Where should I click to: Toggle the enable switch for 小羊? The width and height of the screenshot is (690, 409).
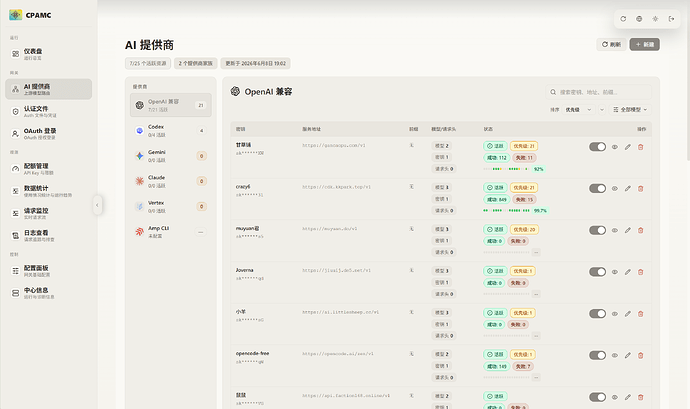click(x=598, y=313)
